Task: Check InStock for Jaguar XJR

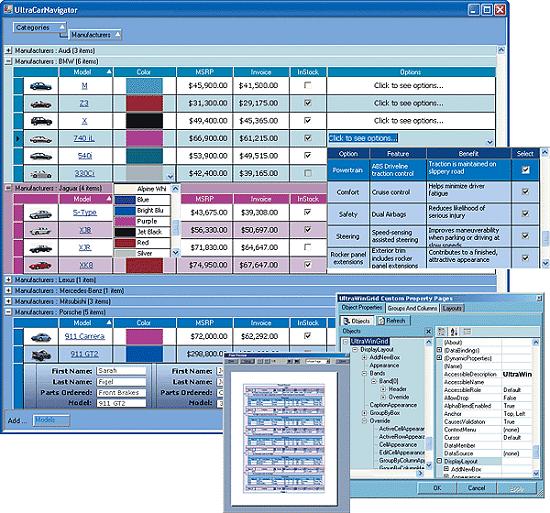Action: pos(308,247)
